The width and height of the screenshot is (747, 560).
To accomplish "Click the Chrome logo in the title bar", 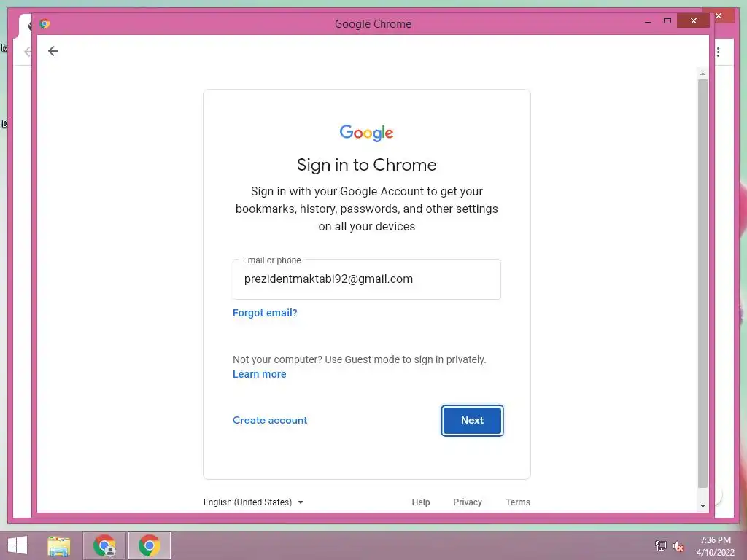I will (44, 24).
